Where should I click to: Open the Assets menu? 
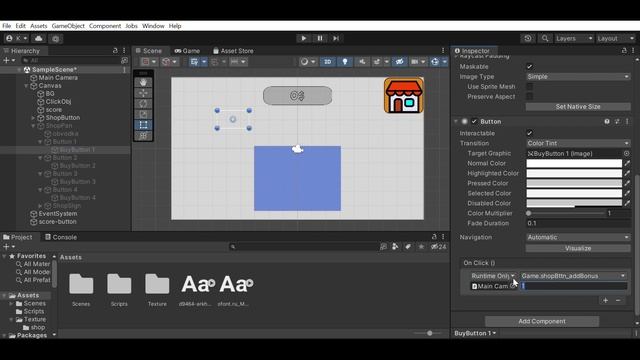pos(39,26)
